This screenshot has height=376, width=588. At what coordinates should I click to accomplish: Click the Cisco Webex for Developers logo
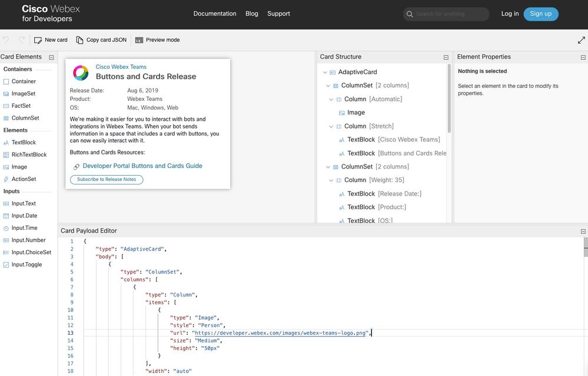coord(51,14)
